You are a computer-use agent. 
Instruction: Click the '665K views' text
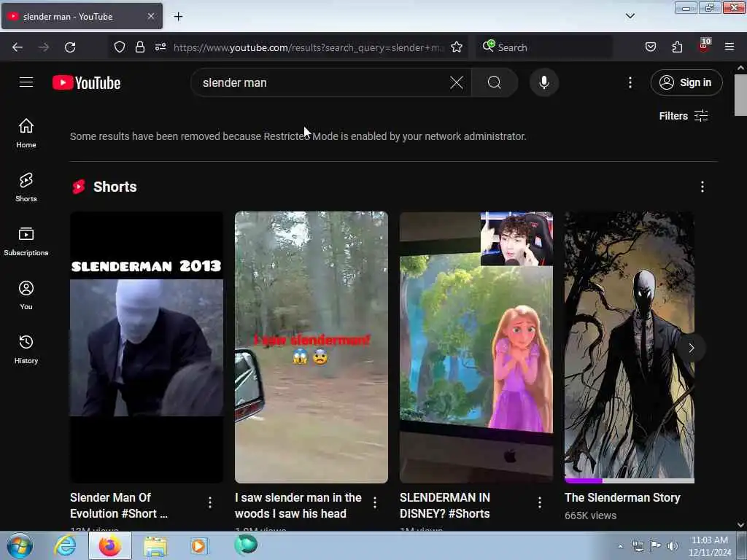coord(590,516)
